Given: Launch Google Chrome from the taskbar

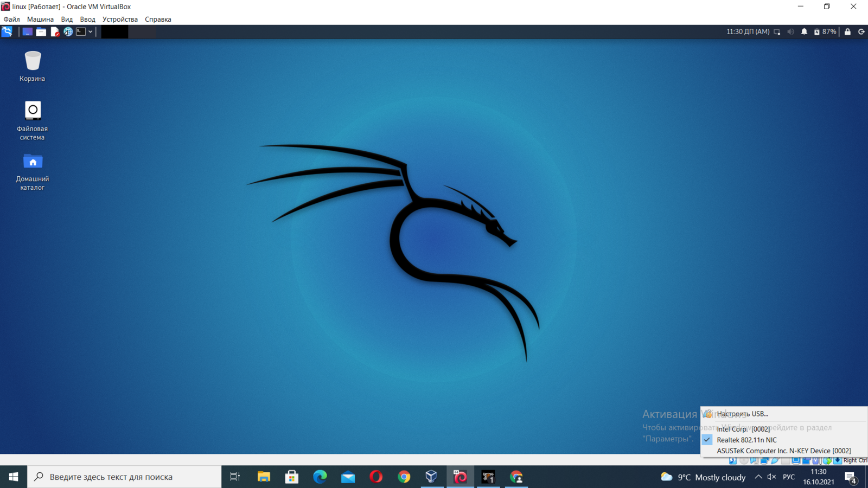Looking at the screenshot, I should 404,477.
